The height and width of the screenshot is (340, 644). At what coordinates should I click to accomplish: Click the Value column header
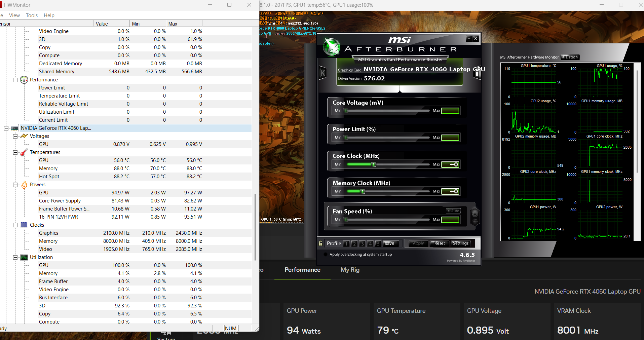tap(111, 24)
